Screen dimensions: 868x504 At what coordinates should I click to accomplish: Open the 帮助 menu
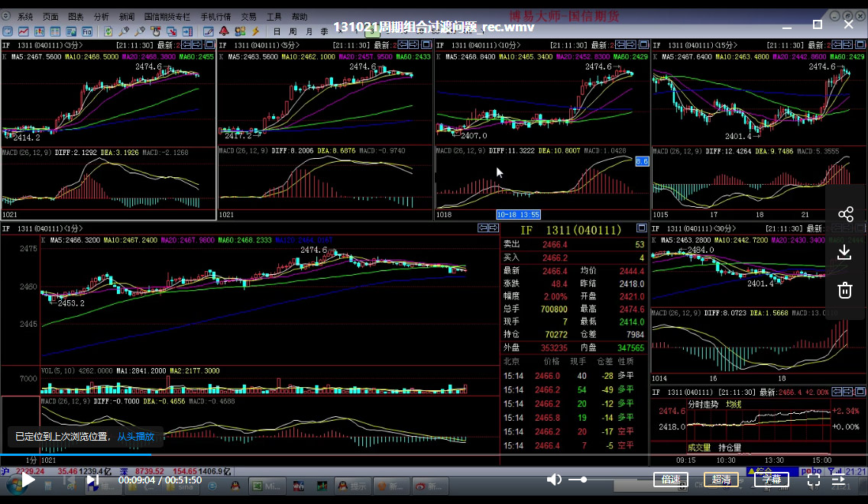click(x=300, y=17)
